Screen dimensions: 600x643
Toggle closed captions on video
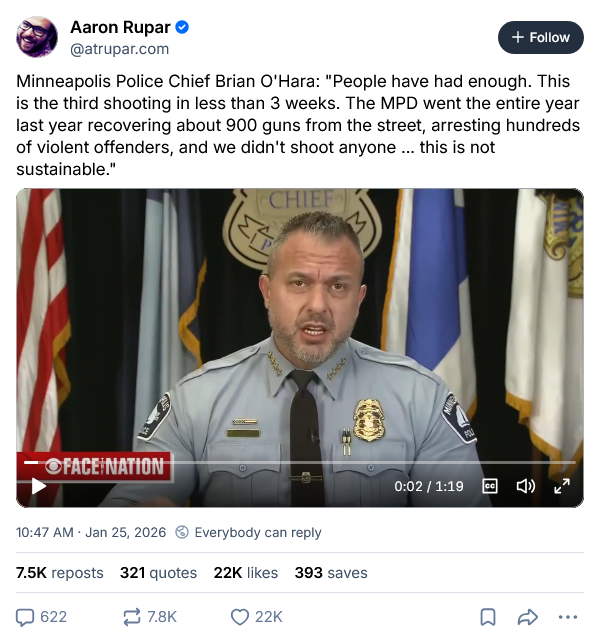click(x=490, y=486)
